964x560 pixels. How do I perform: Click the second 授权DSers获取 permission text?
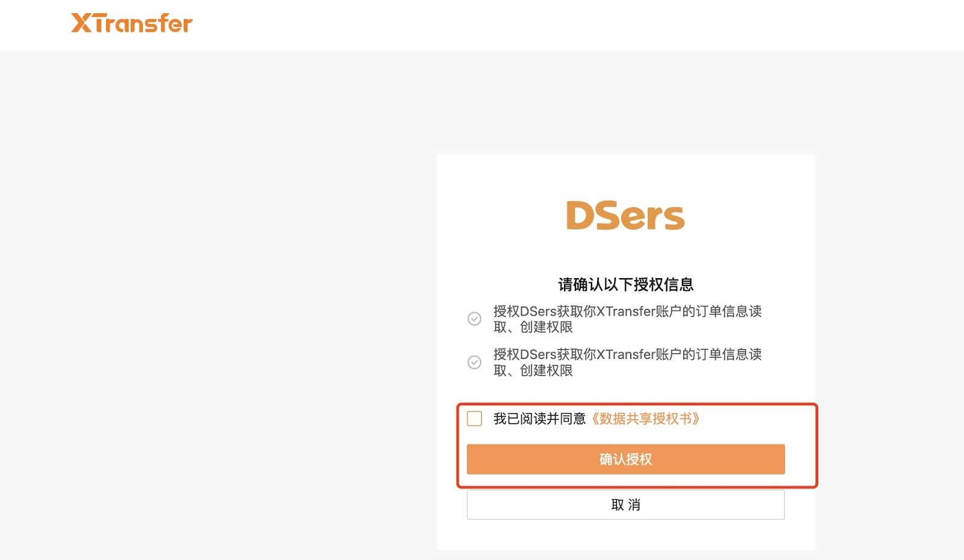tap(627, 362)
